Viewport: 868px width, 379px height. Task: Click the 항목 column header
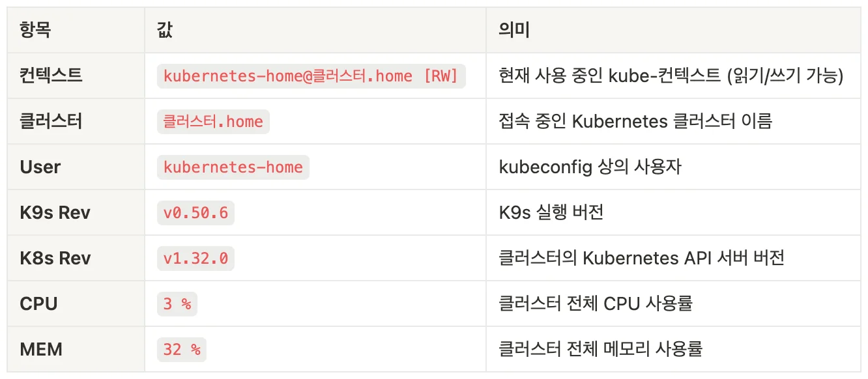click(x=35, y=30)
